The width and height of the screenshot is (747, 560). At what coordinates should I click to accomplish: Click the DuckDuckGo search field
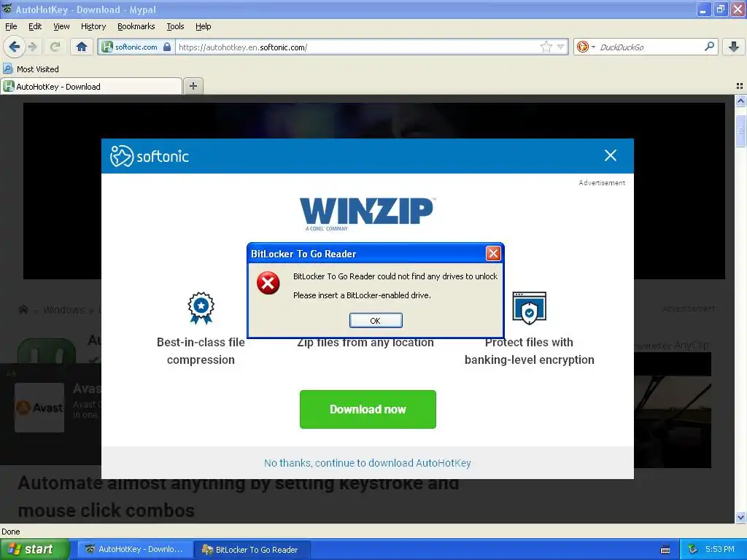650,47
